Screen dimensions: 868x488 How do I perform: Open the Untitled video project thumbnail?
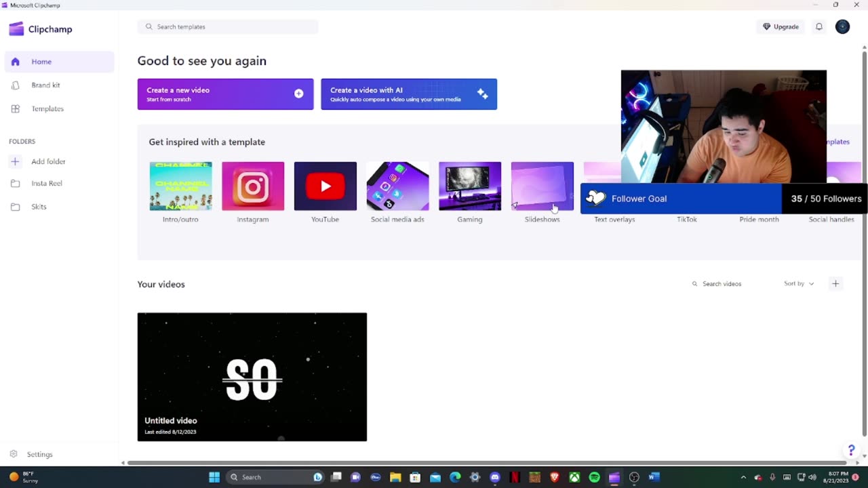252,377
